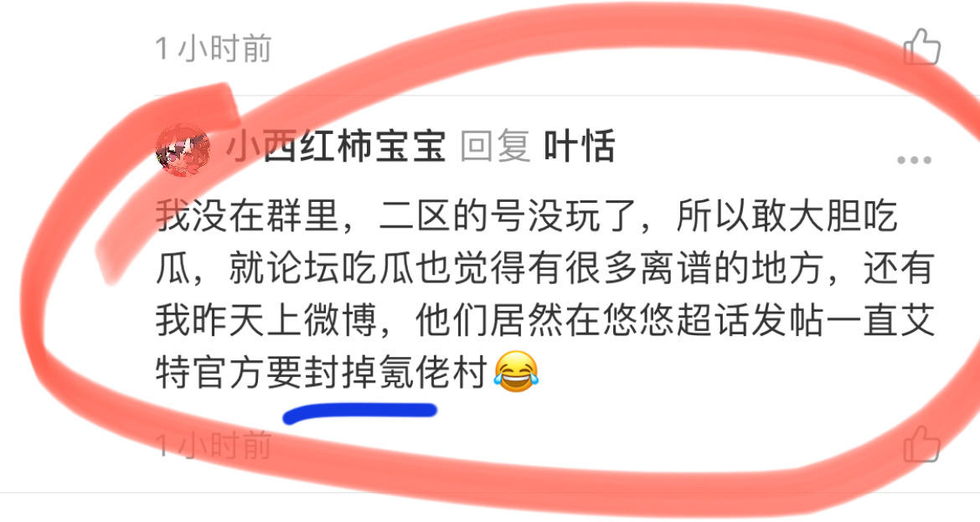
Task: Tap thumbs-up on the comment above
Action: coord(922,46)
